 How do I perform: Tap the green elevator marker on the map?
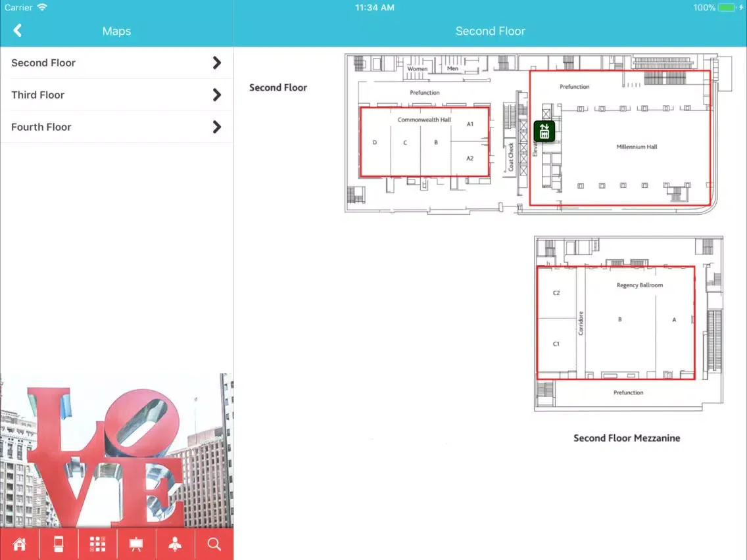[x=544, y=131]
